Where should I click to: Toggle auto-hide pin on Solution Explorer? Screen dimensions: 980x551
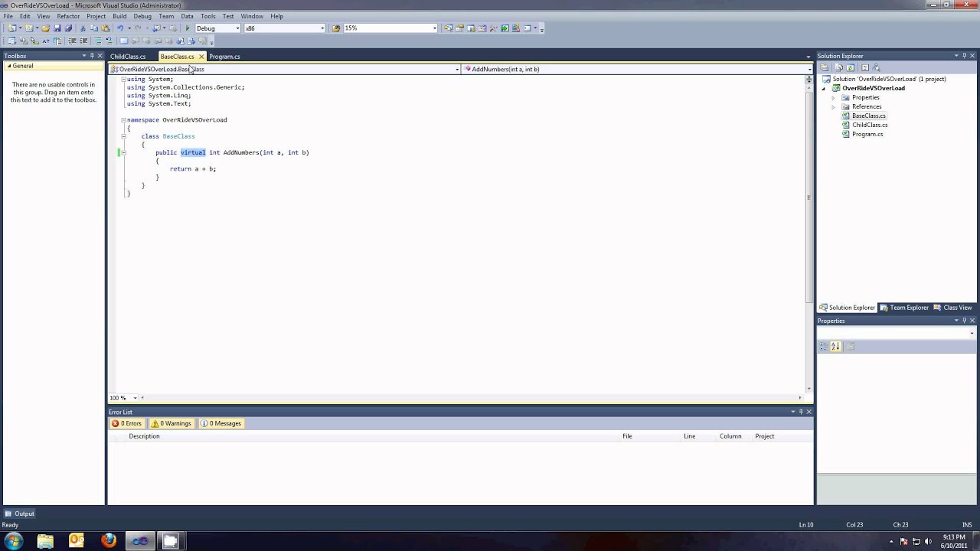[x=964, y=56]
